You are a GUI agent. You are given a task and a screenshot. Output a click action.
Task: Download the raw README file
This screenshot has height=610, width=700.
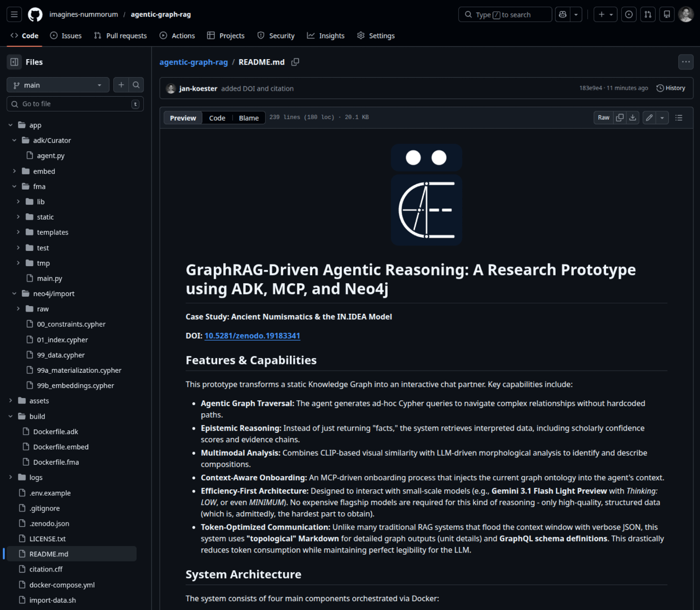tap(633, 118)
